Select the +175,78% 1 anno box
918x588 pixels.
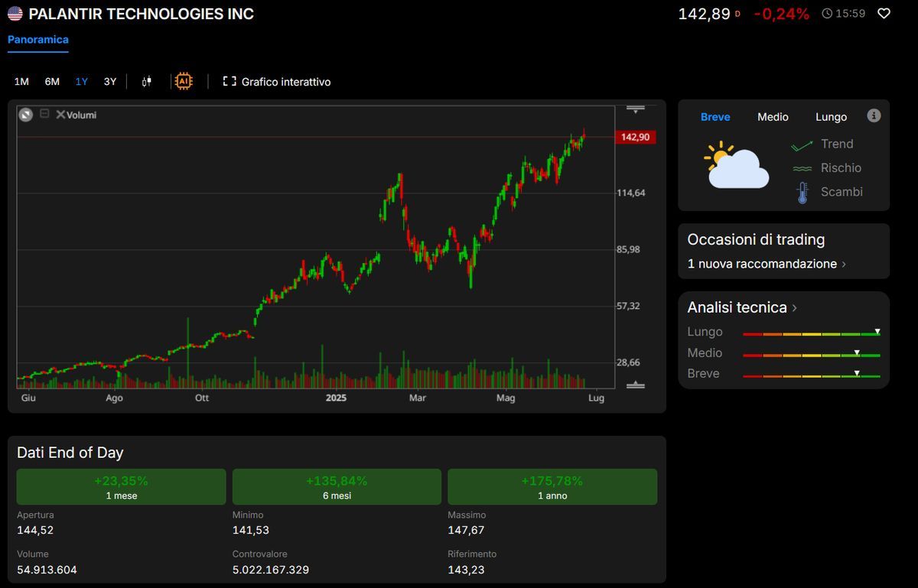[x=552, y=487]
